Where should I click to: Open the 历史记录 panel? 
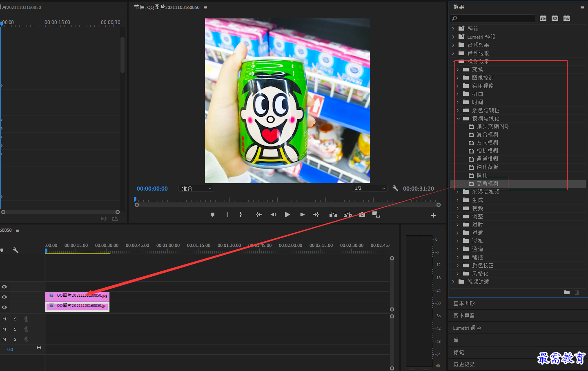[464, 364]
